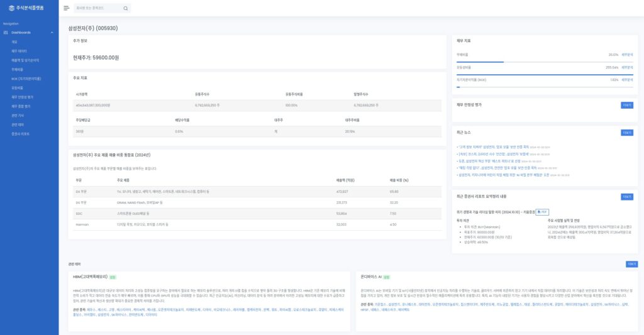The image size is (644, 335).
Task: Go to 관련 테마 in the sidebar
Action: point(18,124)
